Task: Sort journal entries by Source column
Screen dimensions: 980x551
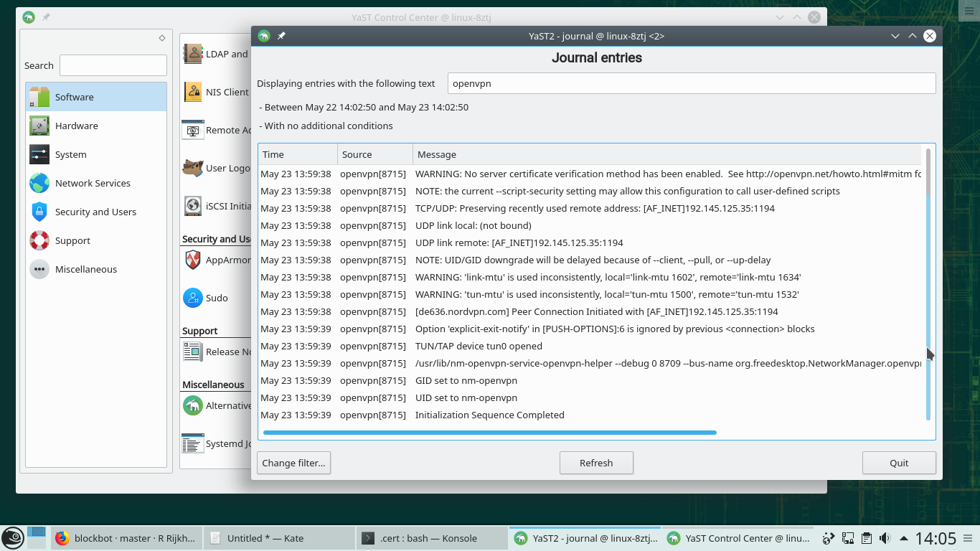Action: pyautogui.click(x=375, y=154)
